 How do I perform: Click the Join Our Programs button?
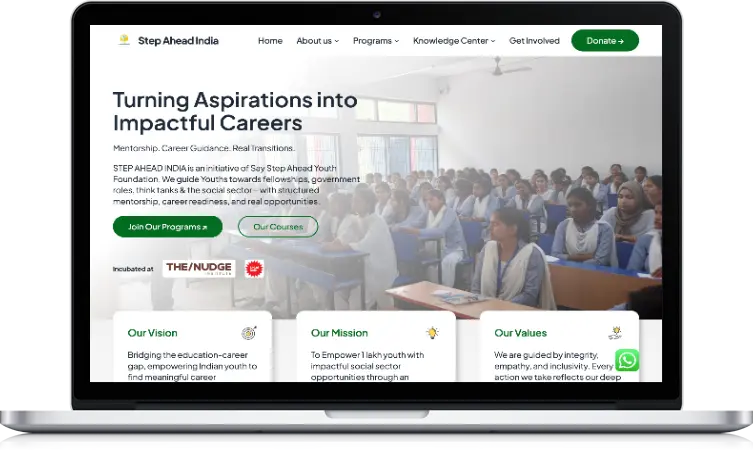coord(168,227)
